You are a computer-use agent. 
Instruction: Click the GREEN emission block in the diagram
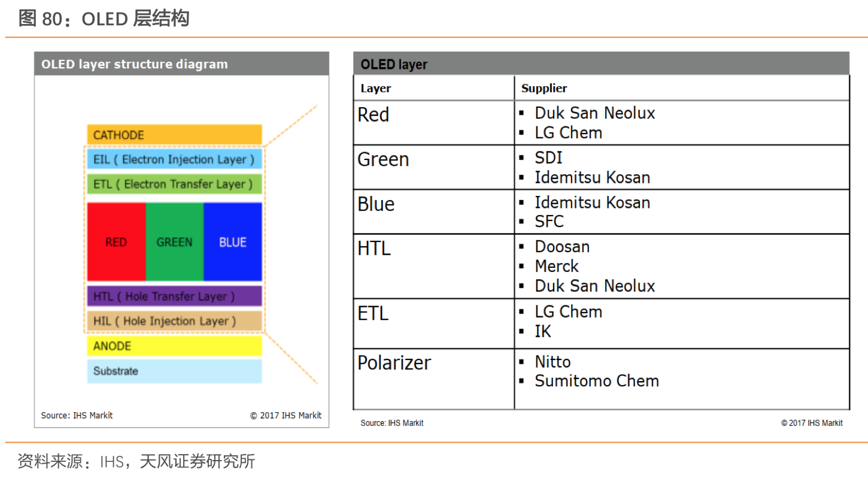(174, 242)
